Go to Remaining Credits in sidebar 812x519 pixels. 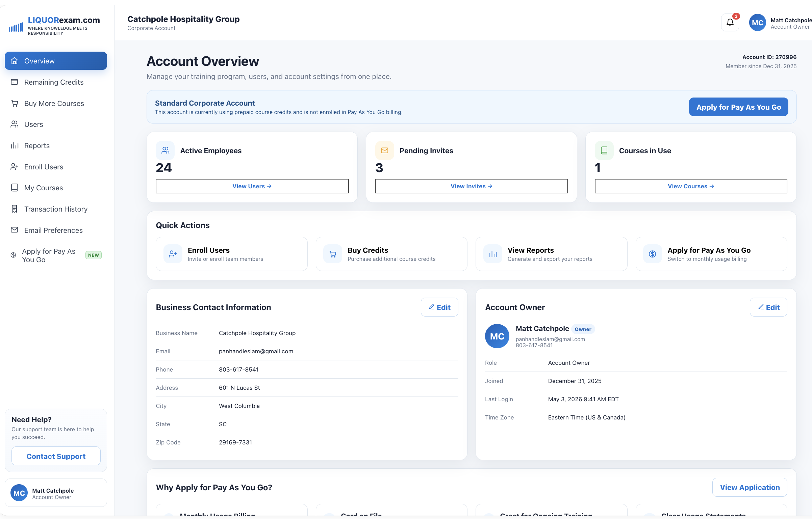56,82
